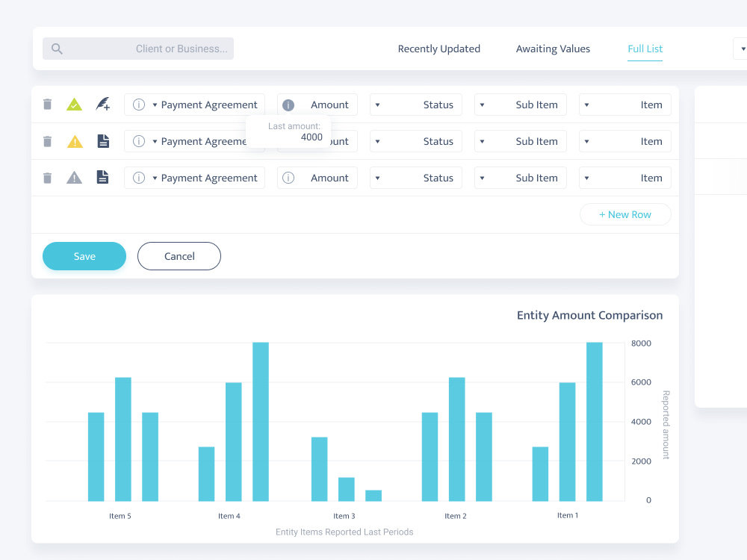The width and height of the screenshot is (747, 560).
Task: Click the Save button
Action: pos(84,256)
